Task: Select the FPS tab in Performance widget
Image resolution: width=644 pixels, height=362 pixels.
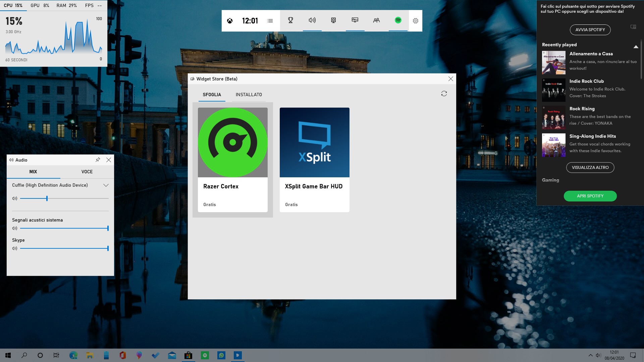Action: [x=94, y=5]
